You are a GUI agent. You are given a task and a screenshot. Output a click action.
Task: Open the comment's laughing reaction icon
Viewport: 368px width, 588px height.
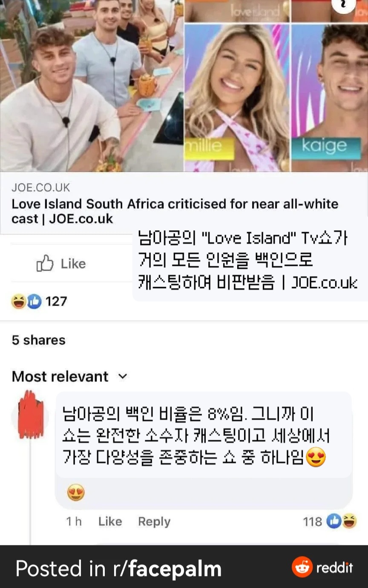349,521
